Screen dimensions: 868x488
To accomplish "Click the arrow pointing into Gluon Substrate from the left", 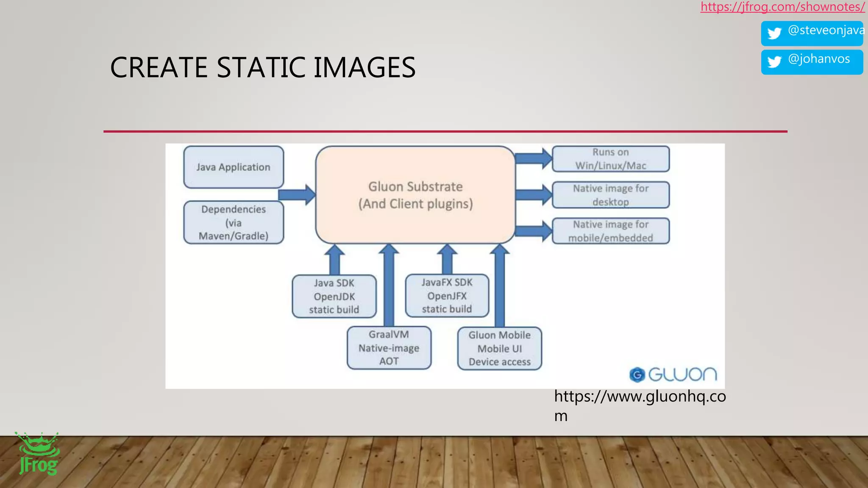I will [297, 195].
